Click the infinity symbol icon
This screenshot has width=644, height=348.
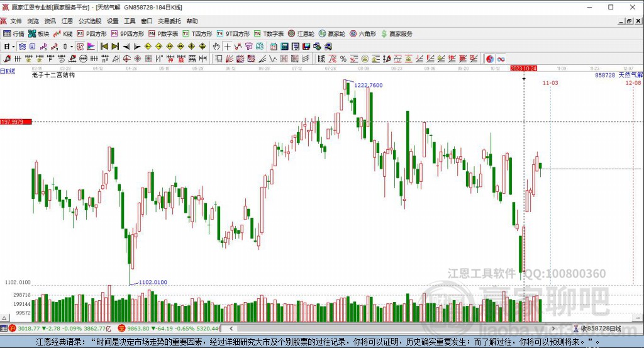(501, 59)
